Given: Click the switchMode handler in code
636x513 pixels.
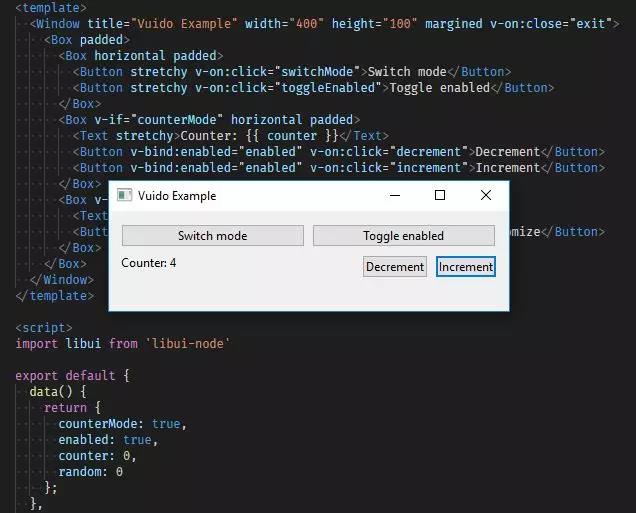Looking at the screenshot, I should (317, 72).
